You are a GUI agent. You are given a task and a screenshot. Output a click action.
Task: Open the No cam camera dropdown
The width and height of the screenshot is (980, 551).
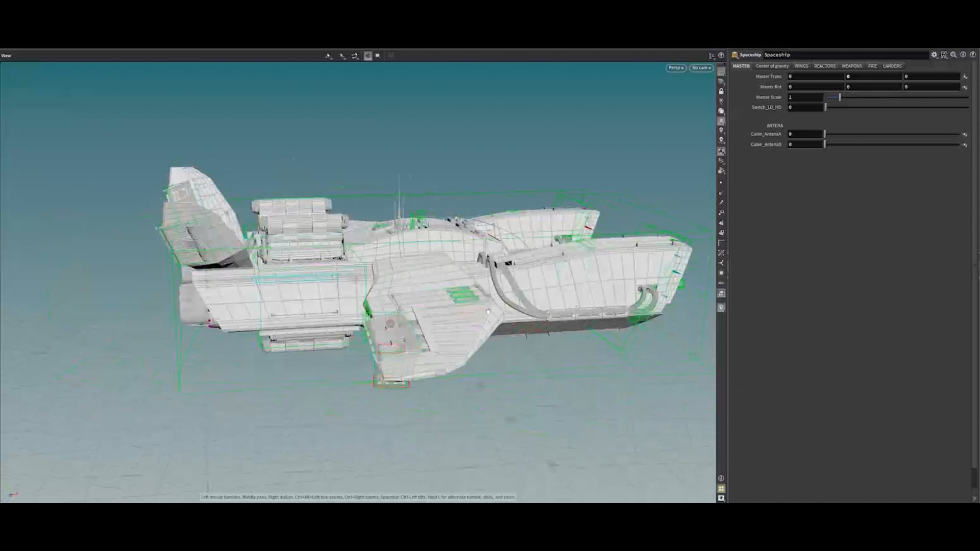701,68
